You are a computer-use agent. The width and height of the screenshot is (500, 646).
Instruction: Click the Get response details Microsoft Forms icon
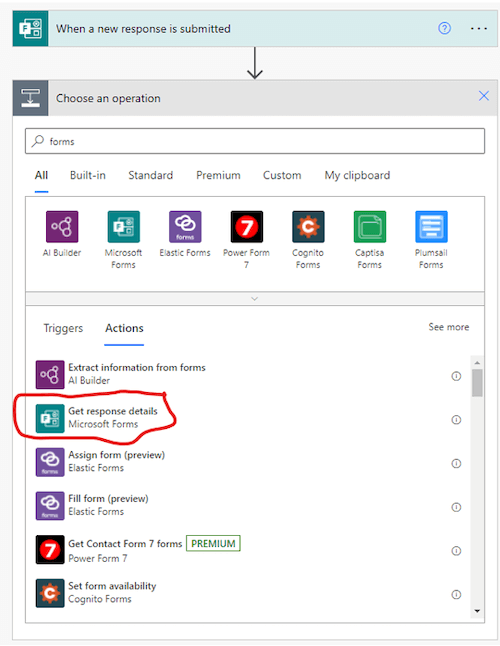pyautogui.click(x=50, y=419)
